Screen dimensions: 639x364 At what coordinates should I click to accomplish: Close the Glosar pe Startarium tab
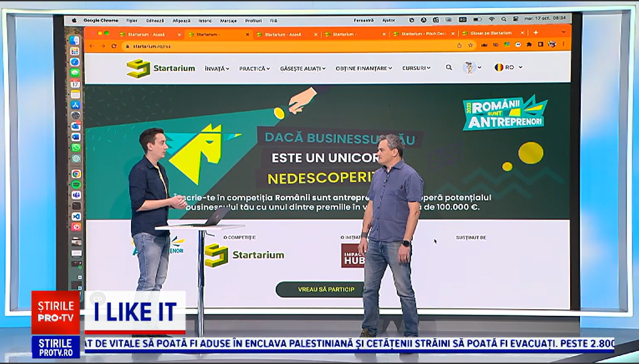tap(522, 33)
